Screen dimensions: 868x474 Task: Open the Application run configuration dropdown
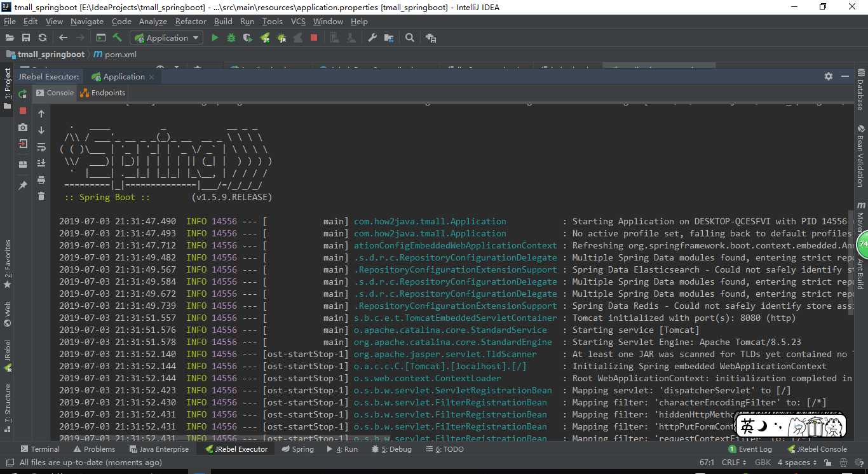166,38
